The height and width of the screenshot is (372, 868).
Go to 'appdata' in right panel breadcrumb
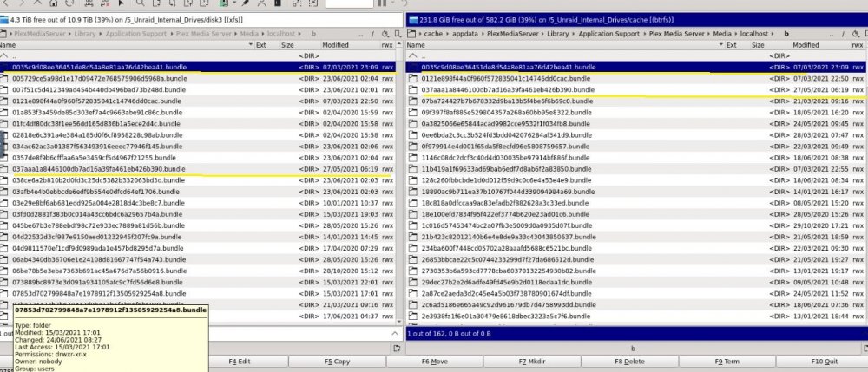pyautogui.click(x=465, y=34)
